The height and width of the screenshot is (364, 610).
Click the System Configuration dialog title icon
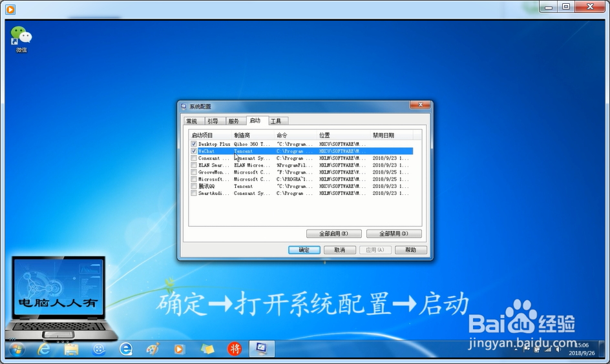[184, 106]
